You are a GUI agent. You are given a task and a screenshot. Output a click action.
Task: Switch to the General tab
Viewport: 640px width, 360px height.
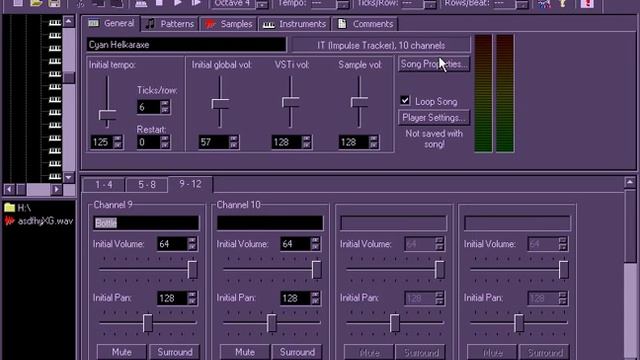pyautogui.click(x=111, y=23)
